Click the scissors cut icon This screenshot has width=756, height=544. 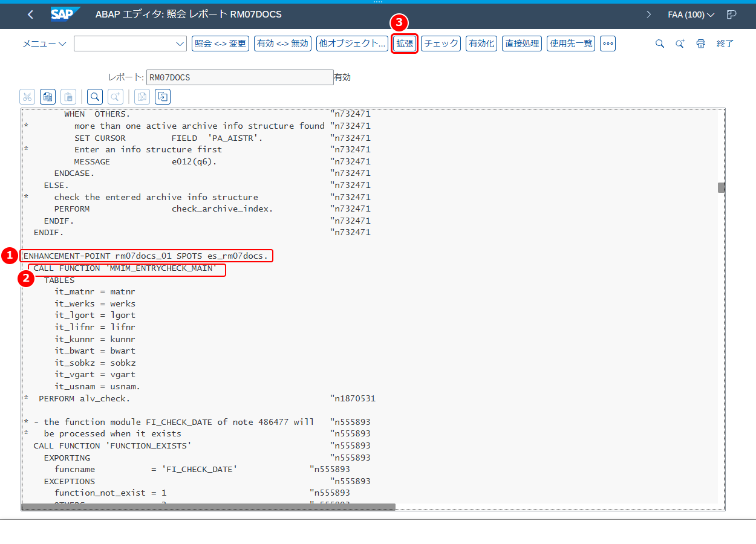pos(27,97)
